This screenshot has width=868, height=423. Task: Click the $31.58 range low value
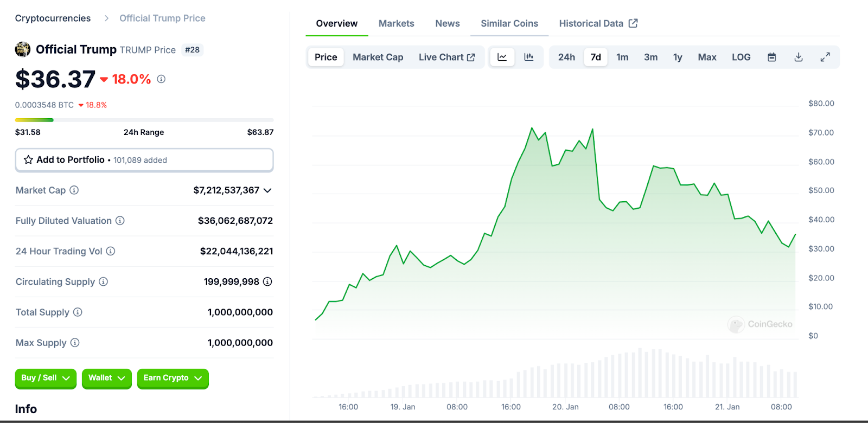[28, 132]
